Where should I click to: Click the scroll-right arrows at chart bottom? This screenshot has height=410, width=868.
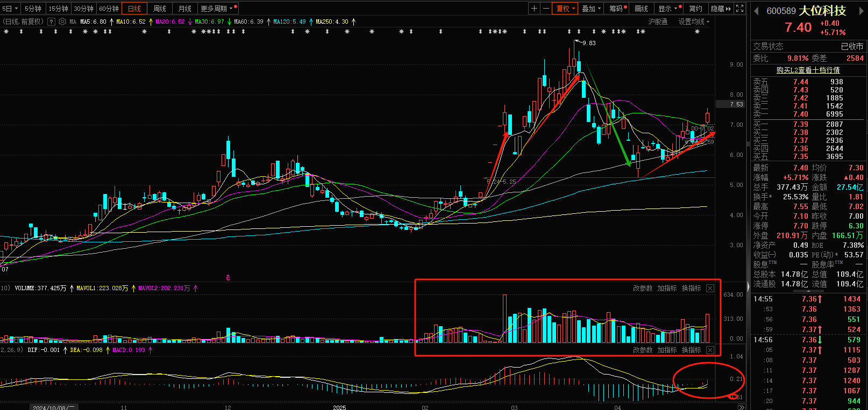click(x=741, y=407)
